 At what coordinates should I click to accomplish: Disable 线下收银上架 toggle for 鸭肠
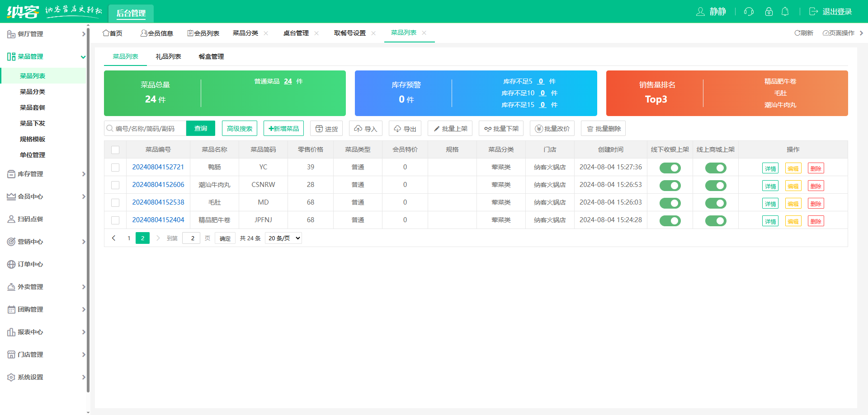click(670, 168)
